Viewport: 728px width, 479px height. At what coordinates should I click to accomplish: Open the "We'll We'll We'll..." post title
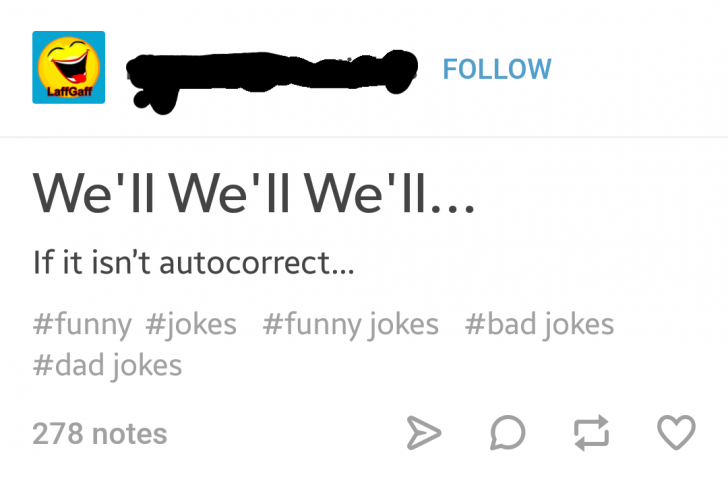[x=254, y=193]
